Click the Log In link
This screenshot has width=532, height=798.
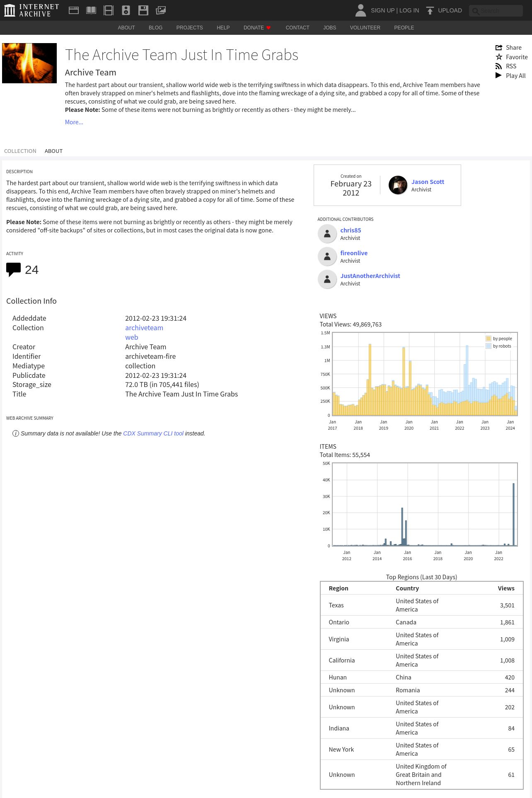(x=409, y=10)
